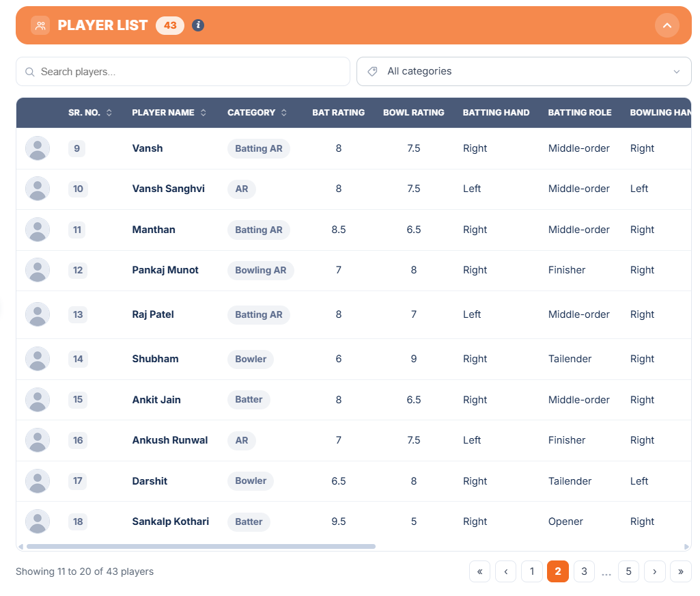Click Opener role in Sankalp Kothari's row
The height and width of the screenshot is (596, 700).
coord(565,521)
